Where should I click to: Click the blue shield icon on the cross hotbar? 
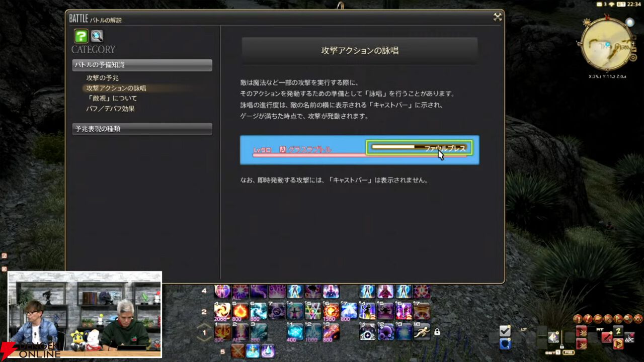(505, 344)
